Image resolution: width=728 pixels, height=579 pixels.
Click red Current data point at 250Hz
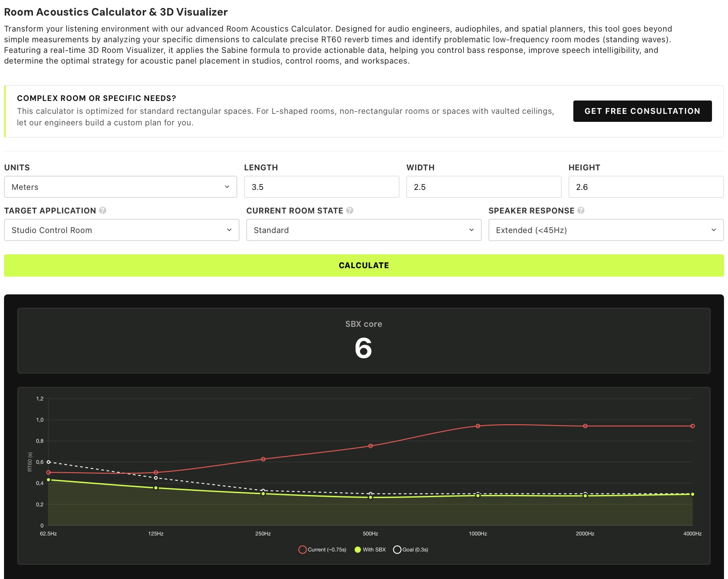coord(263,459)
